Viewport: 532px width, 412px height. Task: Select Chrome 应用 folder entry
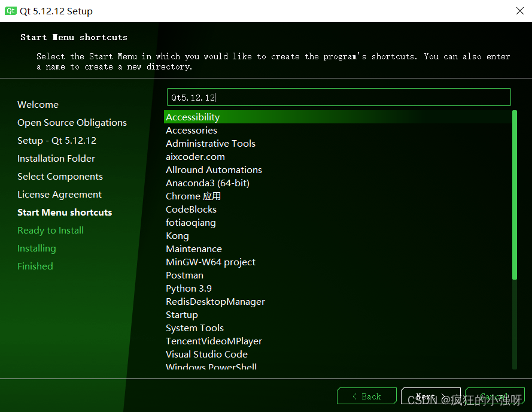338,196
